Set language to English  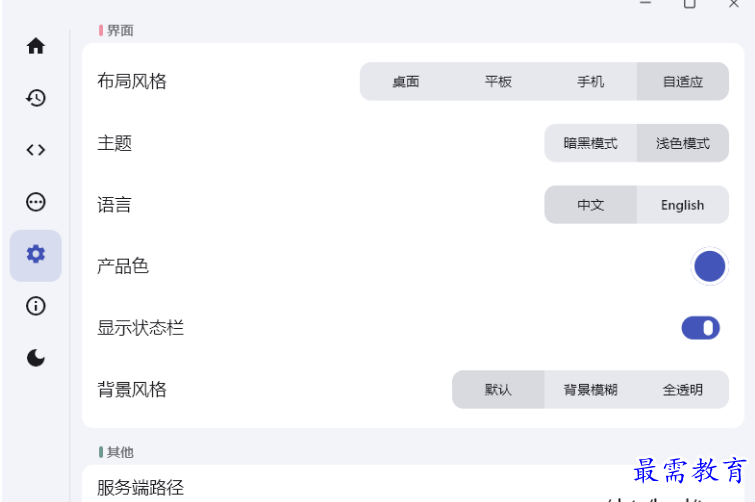[683, 205]
